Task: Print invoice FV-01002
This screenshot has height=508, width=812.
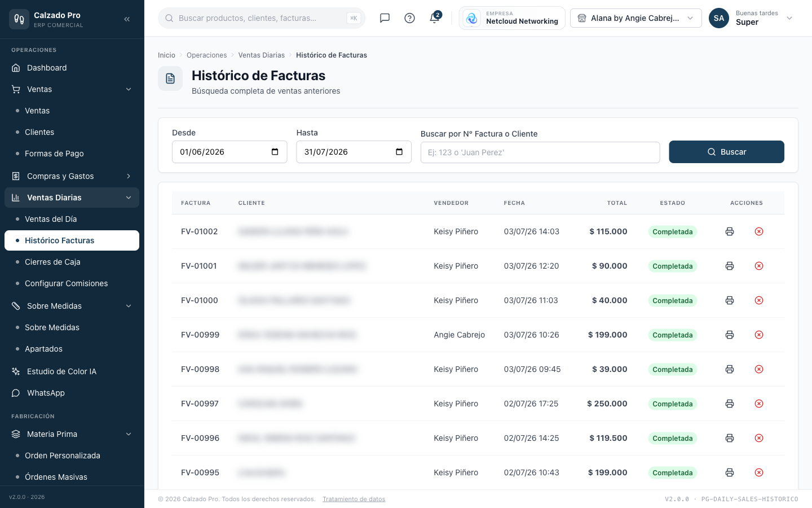Action: tap(730, 231)
